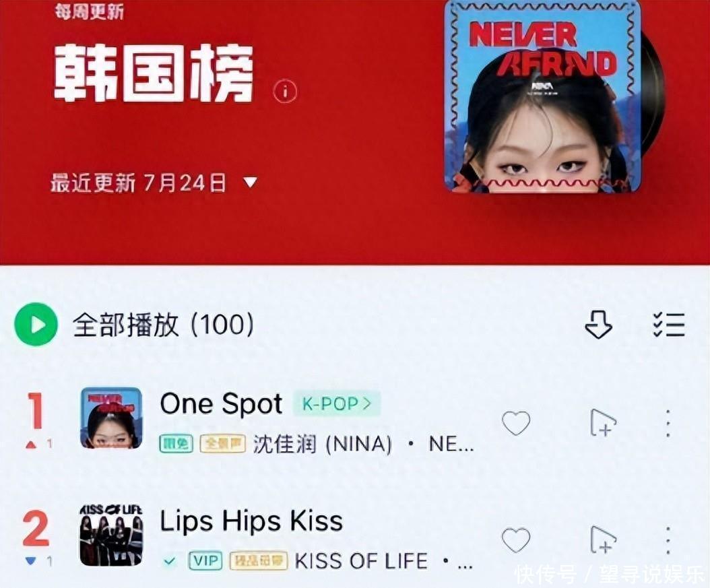Open more options for One Spot
This screenshot has width=710, height=588.
tap(668, 423)
